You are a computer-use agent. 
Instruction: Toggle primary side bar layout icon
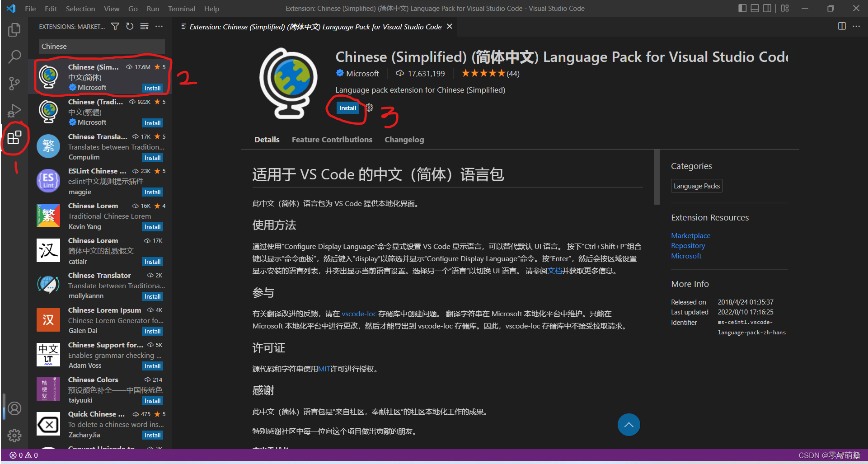point(742,8)
